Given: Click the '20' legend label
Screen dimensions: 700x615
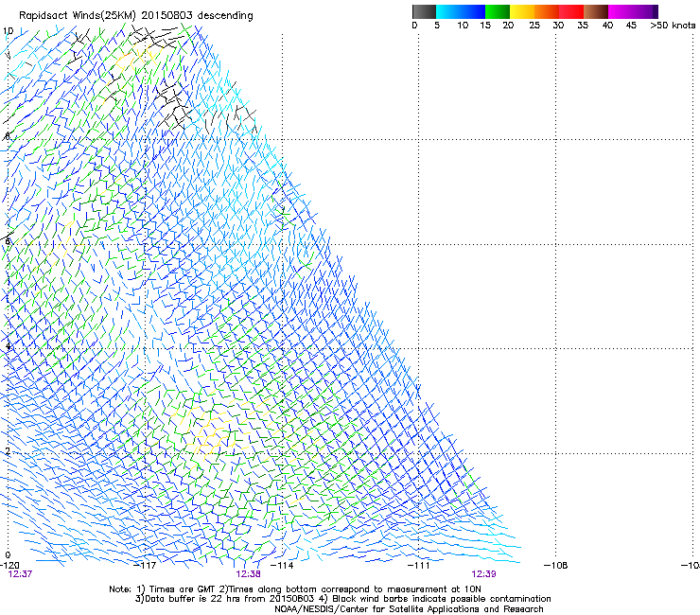Looking at the screenshot, I should (x=508, y=26).
